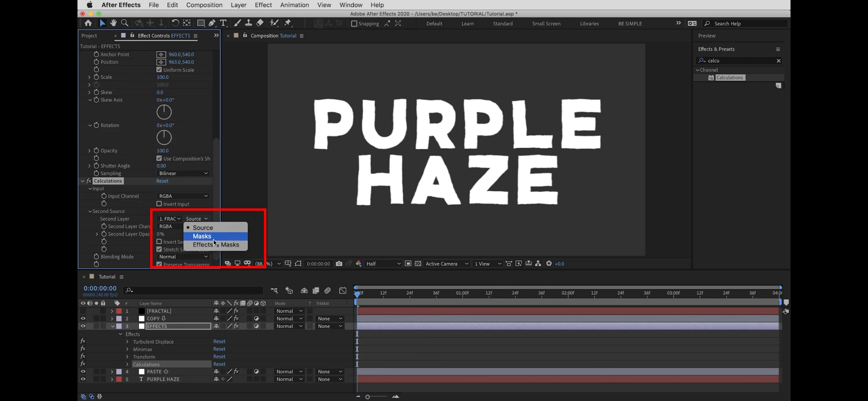
Task: Choose Source in the popup menu
Action: [216, 228]
